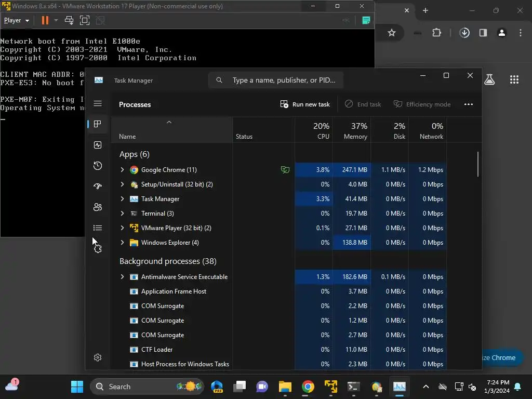
Task: Open weather widget on taskbar
Action: (11, 385)
